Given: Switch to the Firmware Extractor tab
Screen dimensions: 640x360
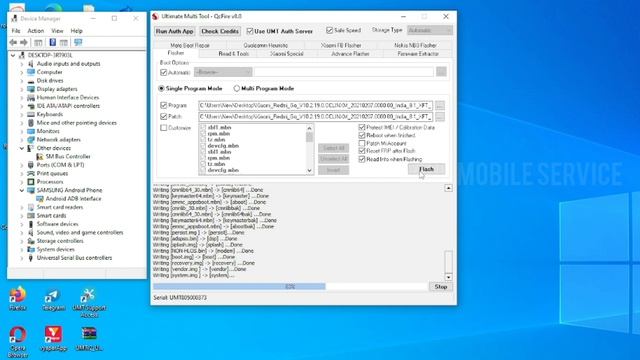Looking at the screenshot, I should 418,53.
